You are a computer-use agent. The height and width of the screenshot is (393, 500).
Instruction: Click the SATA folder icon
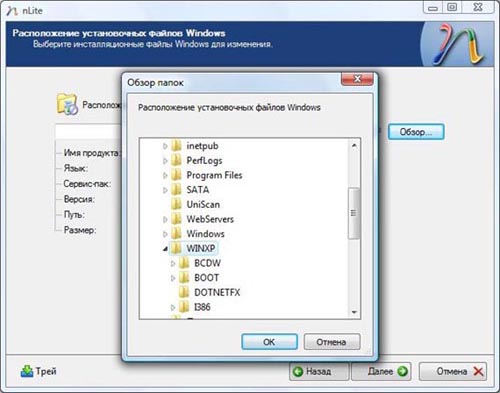point(176,190)
